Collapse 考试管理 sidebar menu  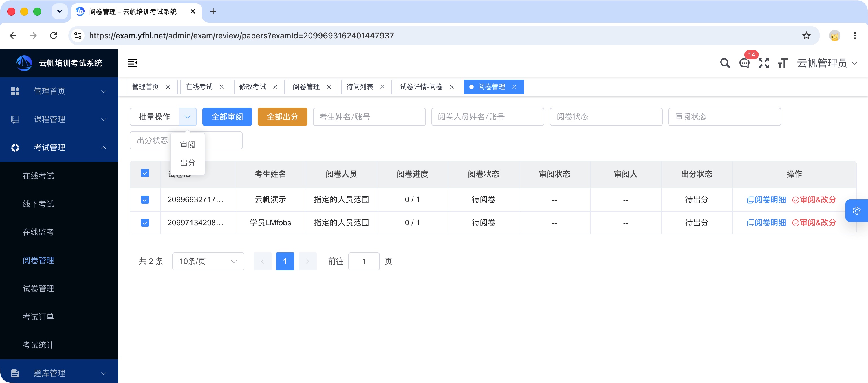click(59, 148)
